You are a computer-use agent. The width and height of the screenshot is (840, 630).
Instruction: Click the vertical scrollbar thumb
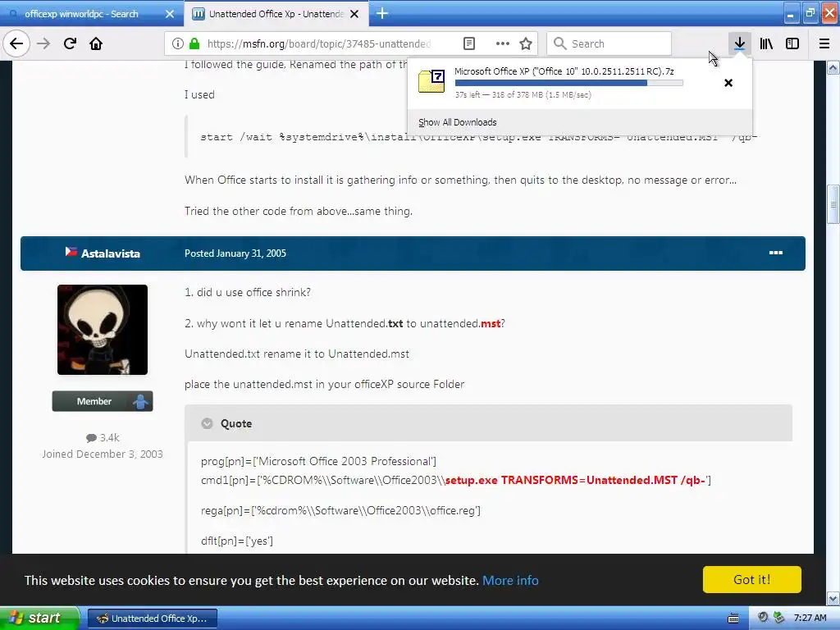point(833,204)
